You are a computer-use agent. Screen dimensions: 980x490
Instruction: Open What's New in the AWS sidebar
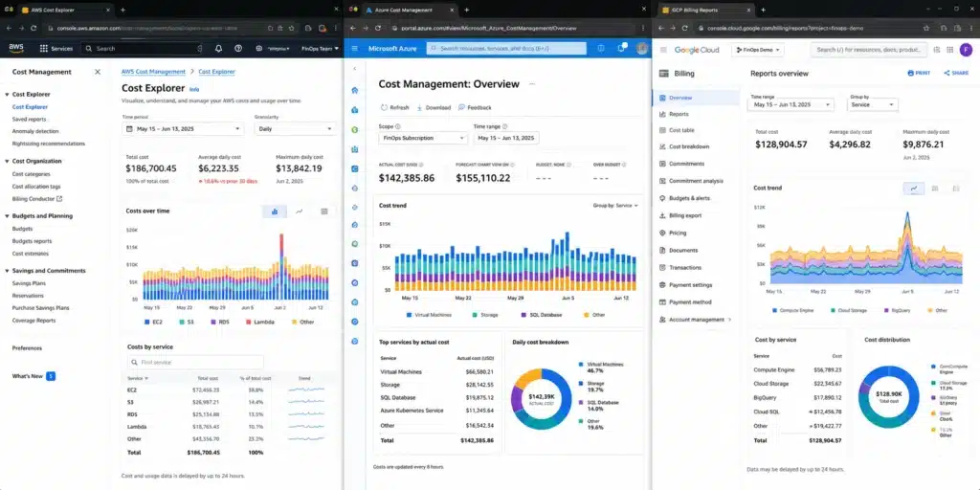28,376
